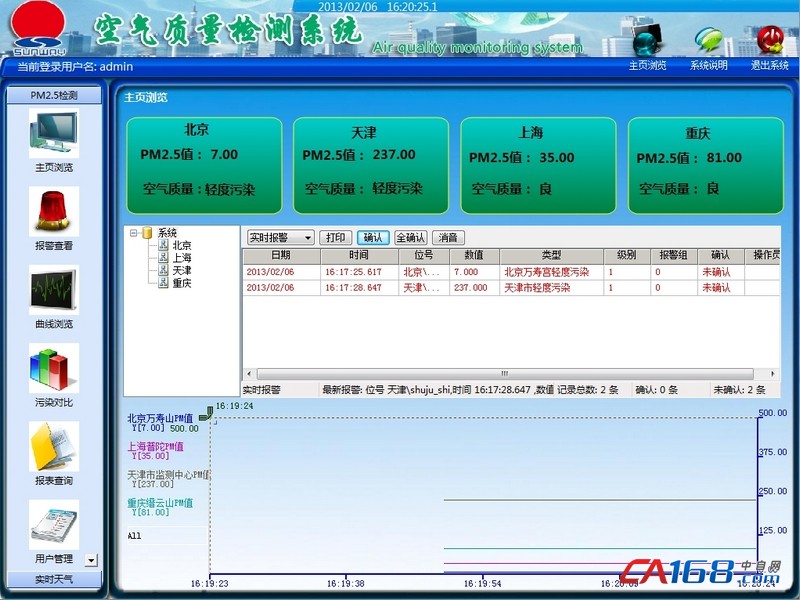Click the small dropdown arrow beside 用户管理
This screenshot has height=600, width=800.
[91, 560]
